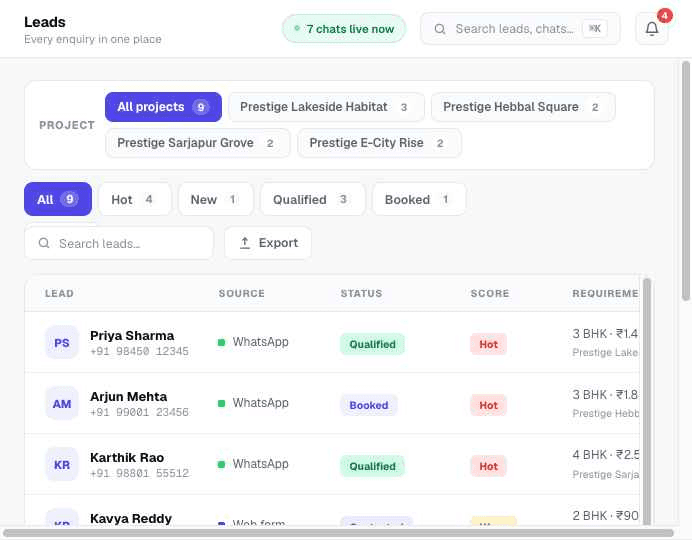Click Qualified badge in Karthik Rao row
The image size is (692, 540).
[372, 466]
